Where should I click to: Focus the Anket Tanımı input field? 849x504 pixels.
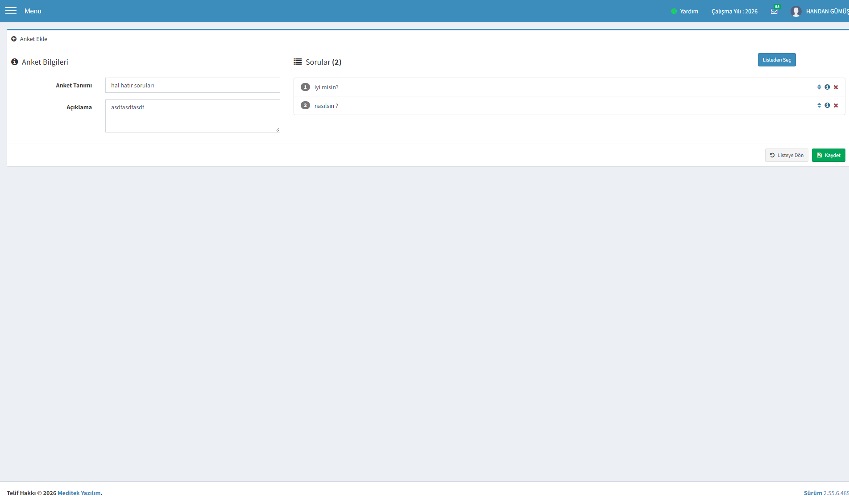192,85
